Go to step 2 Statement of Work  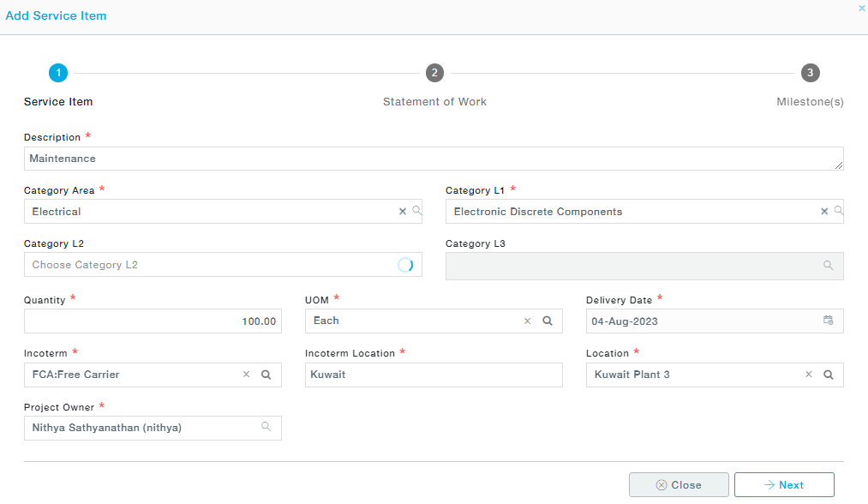click(x=434, y=73)
